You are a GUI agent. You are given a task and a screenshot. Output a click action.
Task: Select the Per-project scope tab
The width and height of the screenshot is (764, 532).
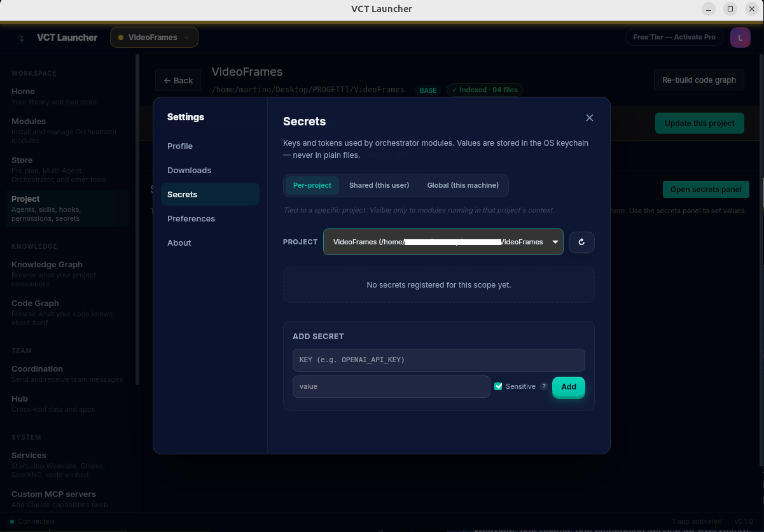point(312,185)
